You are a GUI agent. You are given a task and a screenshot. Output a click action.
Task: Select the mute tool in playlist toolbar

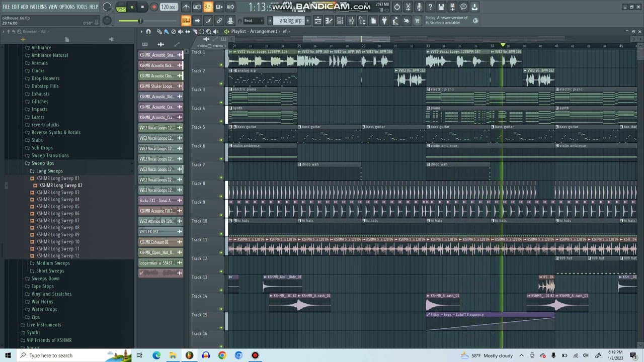pos(181,32)
